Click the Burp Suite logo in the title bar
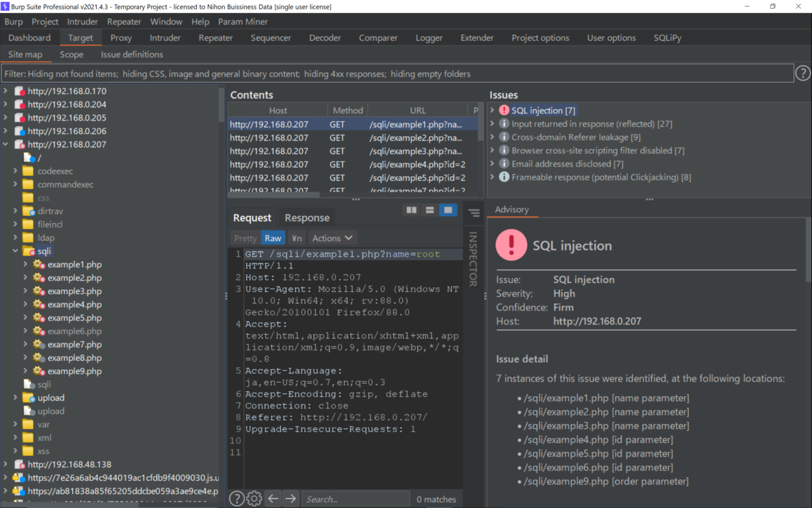 click(x=5, y=6)
